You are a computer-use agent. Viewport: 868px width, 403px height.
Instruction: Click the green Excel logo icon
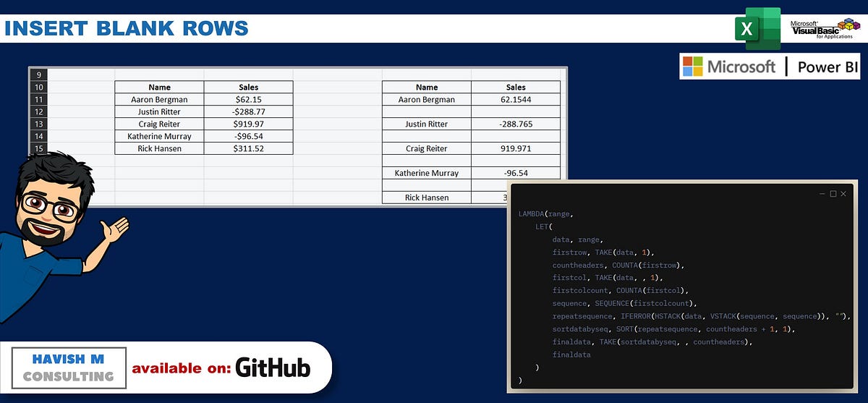757,28
